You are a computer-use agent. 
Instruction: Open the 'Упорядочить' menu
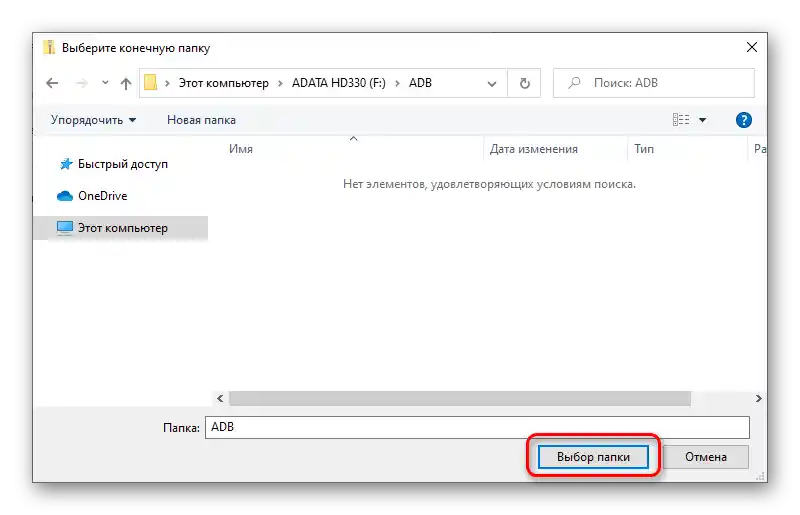click(93, 120)
